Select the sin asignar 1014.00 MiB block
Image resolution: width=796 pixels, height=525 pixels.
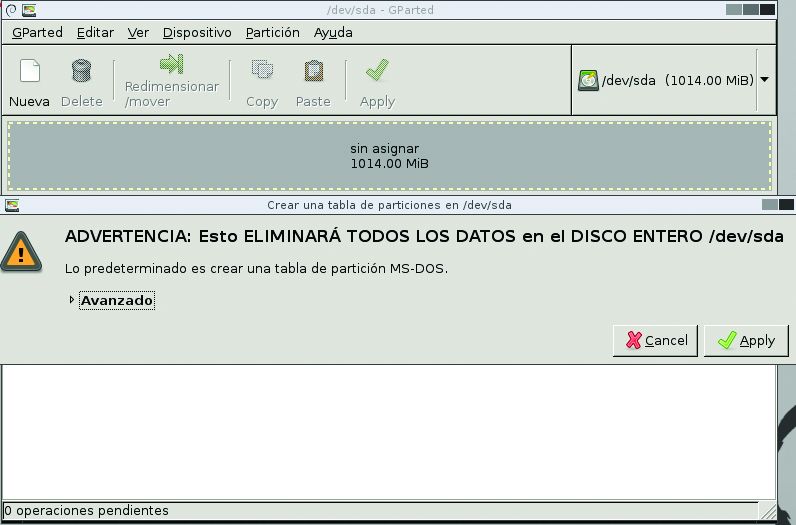point(389,156)
